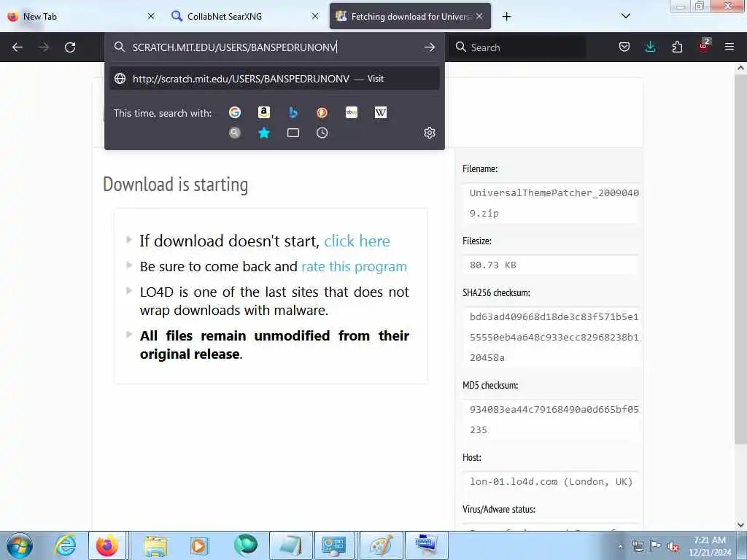Click the page scrollbar down arrow
The width and height of the screenshot is (747, 560).
pos(740,525)
